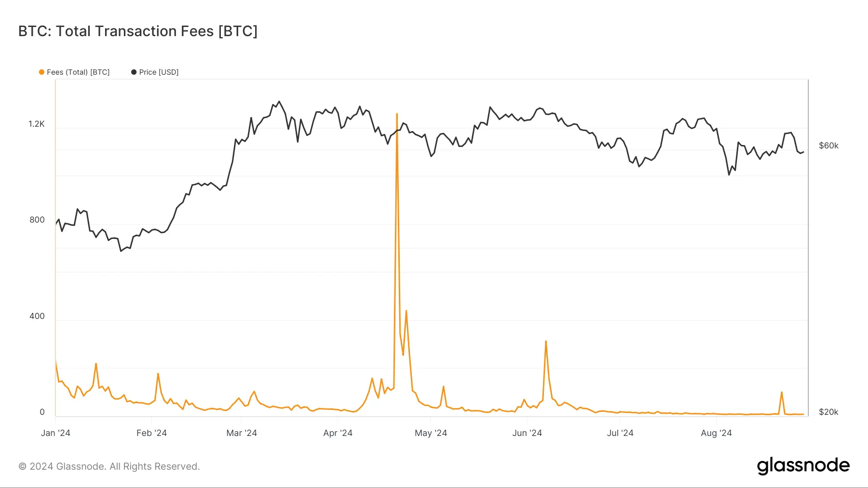Click the glassnode logo
868x488 pixels.
pyautogui.click(x=803, y=466)
